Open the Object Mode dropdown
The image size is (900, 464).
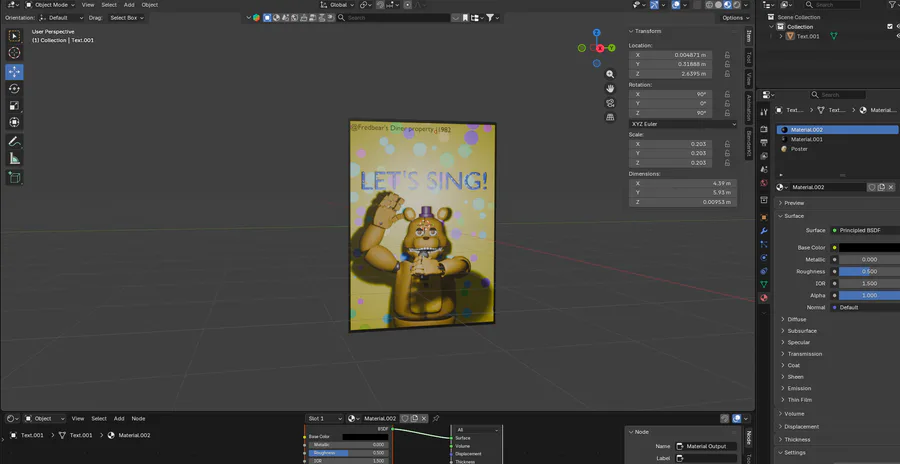click(x=50, y=5)
